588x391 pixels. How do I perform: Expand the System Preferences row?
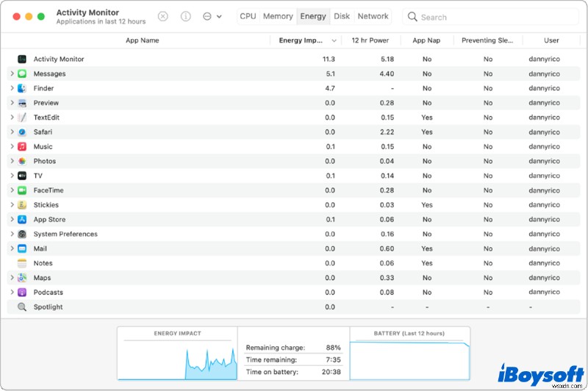(x=12, y=234)
